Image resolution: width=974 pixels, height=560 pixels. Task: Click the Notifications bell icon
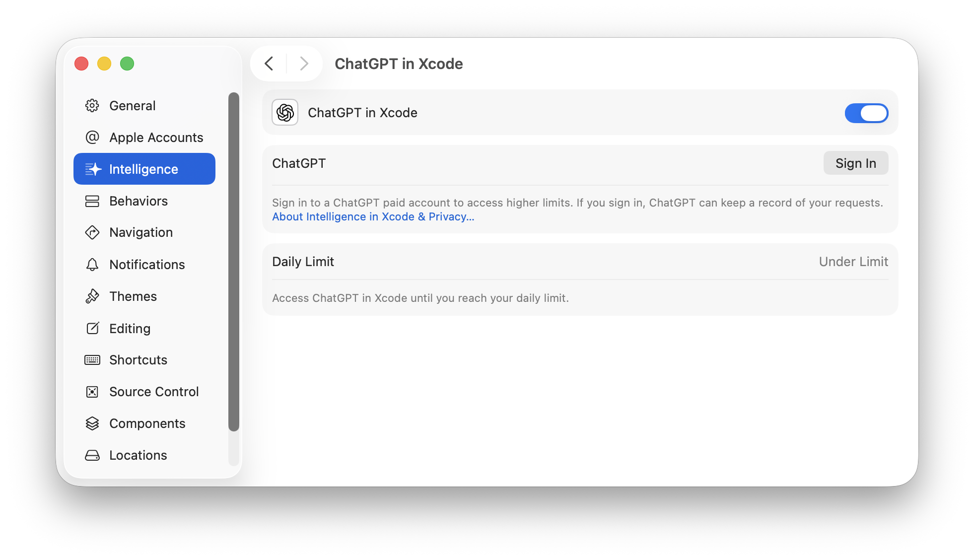[x=92, y=265]
